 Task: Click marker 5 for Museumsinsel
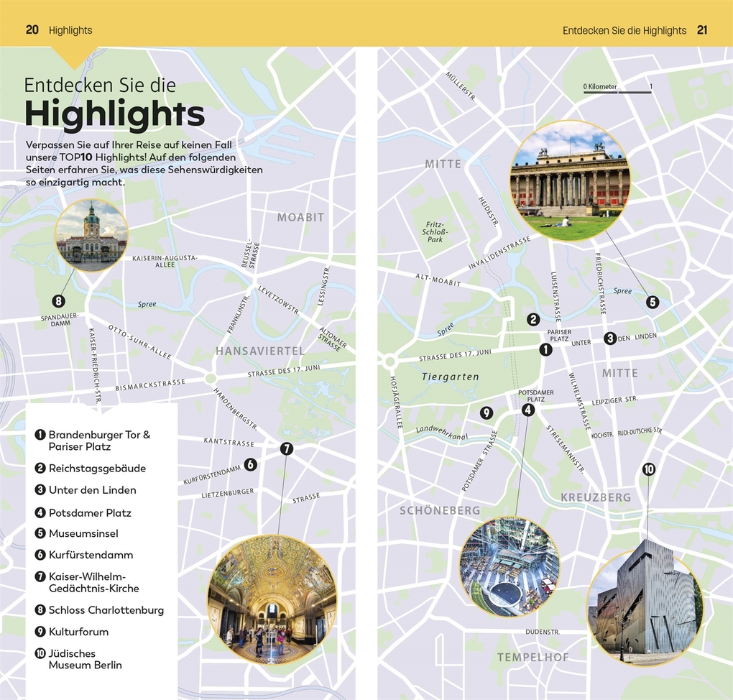click(x=653, y=302)
